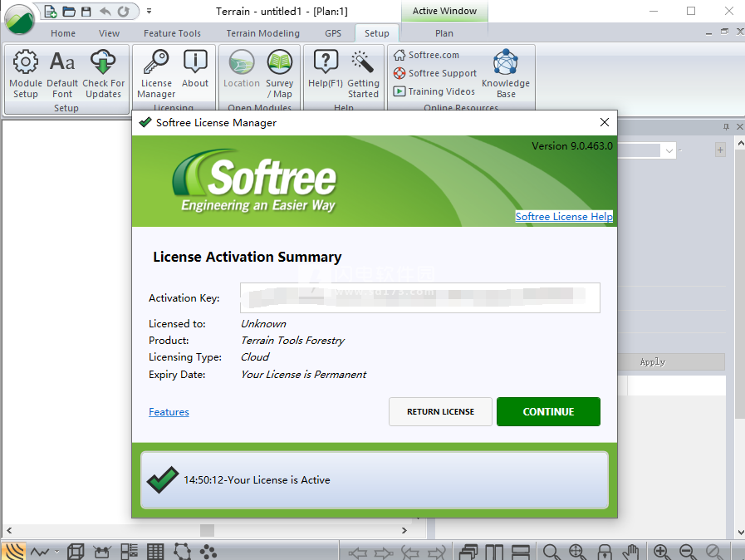This screenshot has width=745, height=560.
Task: Tile windows horizontally icon
Action: (521, 552)
